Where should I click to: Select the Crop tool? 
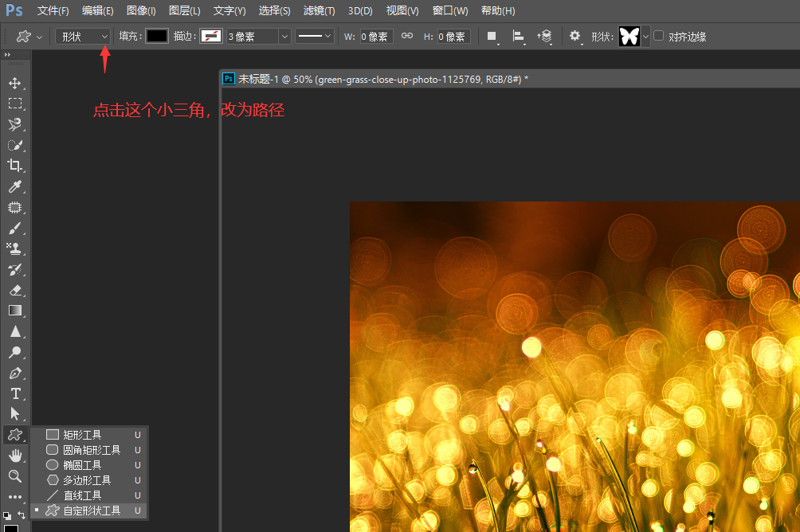coord(14,166)
